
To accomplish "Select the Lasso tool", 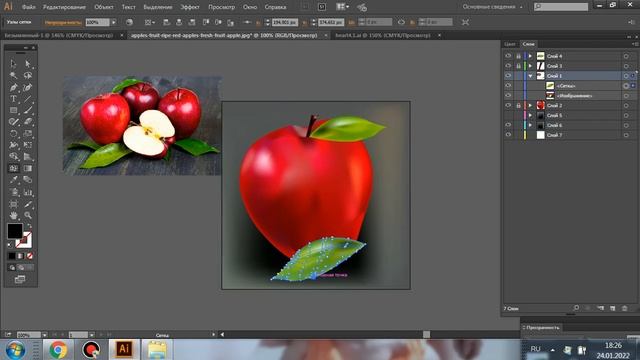I will (x=28, y=76).
